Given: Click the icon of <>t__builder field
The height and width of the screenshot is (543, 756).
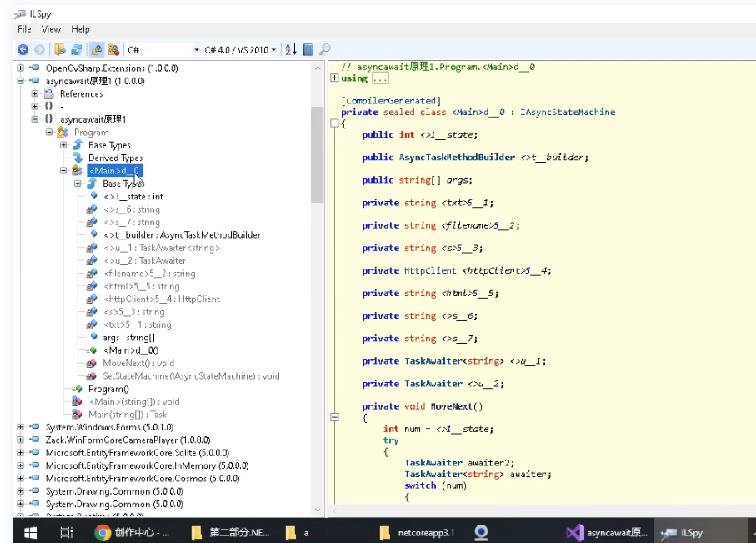Looking at the screenshot, I should [94, 234].
